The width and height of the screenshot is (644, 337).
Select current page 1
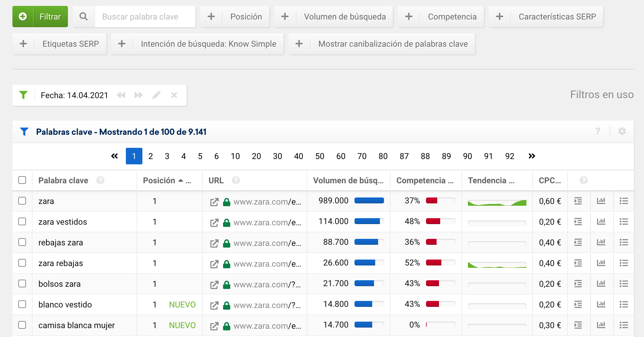134,156
